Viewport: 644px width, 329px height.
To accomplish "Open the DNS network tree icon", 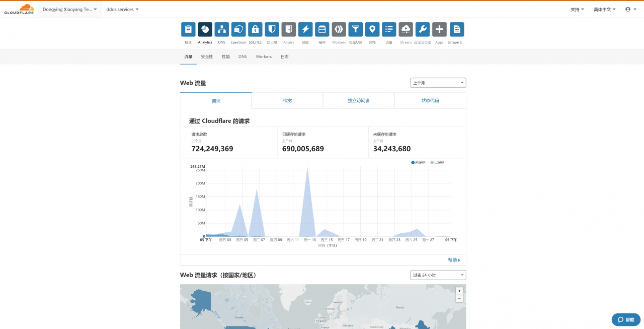I will coord(222,29).
